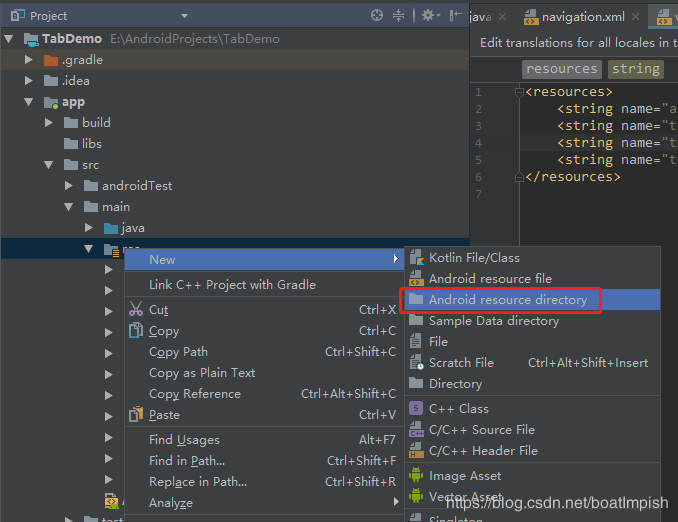Collapse the app module node
Image resolution: width=678 pixels, height=522 pixels.
[x=29, y=102]
